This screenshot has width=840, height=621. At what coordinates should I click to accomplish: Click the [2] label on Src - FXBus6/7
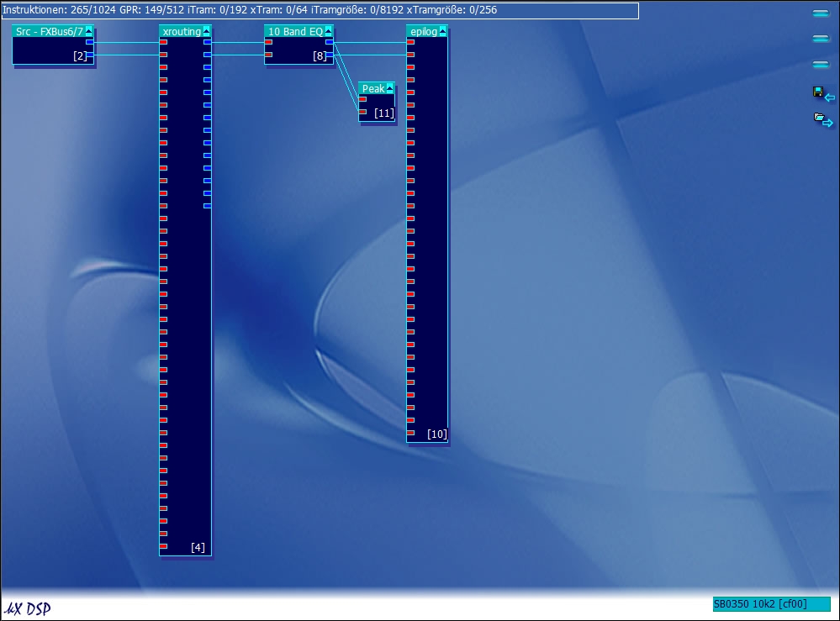click(x=80, y=55)
